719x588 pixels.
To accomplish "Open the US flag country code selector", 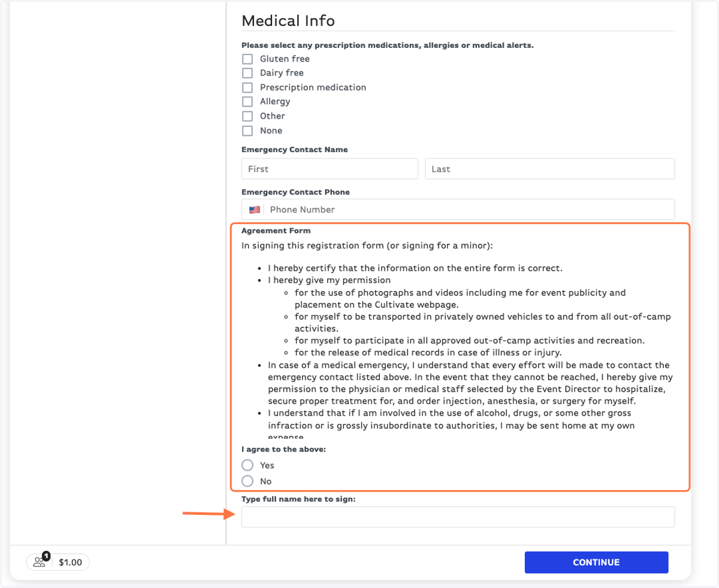I will 255,210.
